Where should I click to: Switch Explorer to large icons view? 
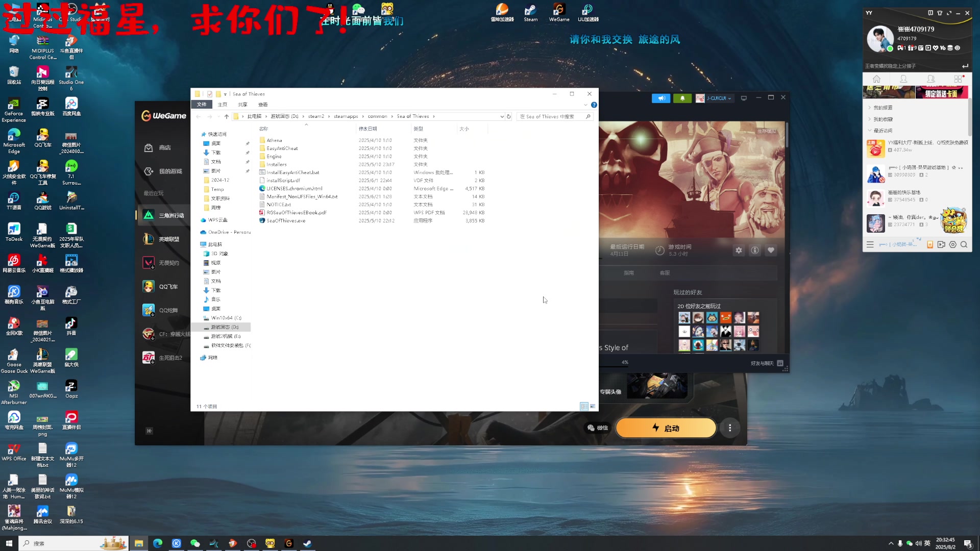(x=593, y=407)
